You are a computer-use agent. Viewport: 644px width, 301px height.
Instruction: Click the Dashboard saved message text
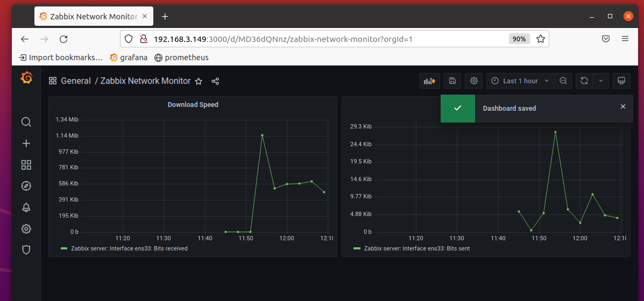coord(509,108)
